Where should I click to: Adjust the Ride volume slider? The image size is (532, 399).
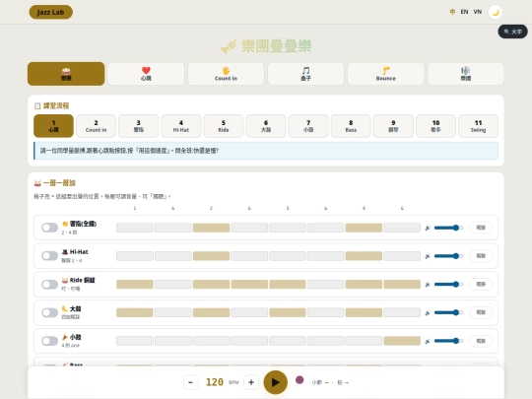[x=448, y=285]
